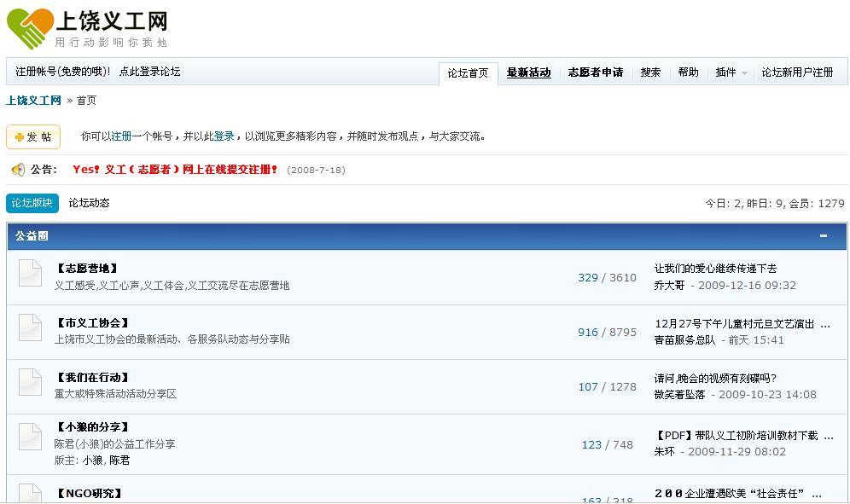Click the 123 / 748 post count

click(607, 445)
